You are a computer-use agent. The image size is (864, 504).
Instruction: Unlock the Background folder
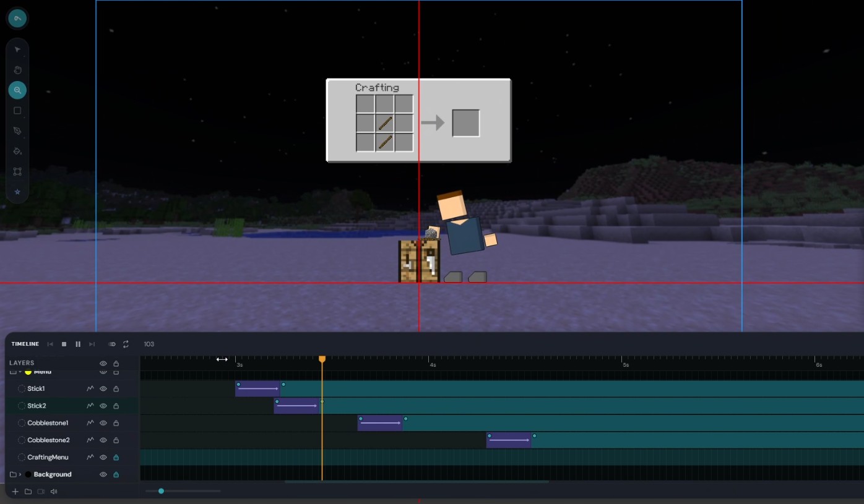(116, 474)
